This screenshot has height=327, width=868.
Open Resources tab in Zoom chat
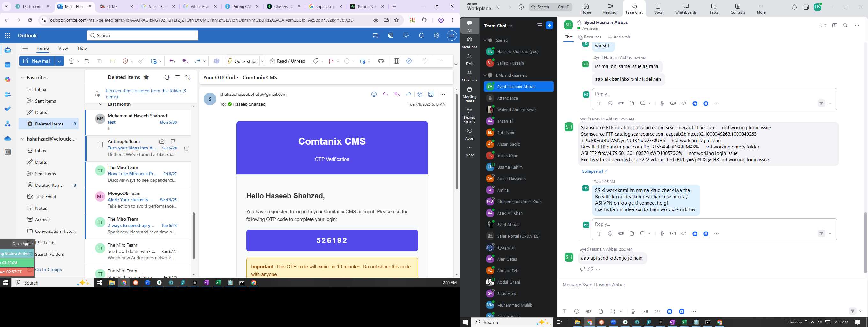590,37
